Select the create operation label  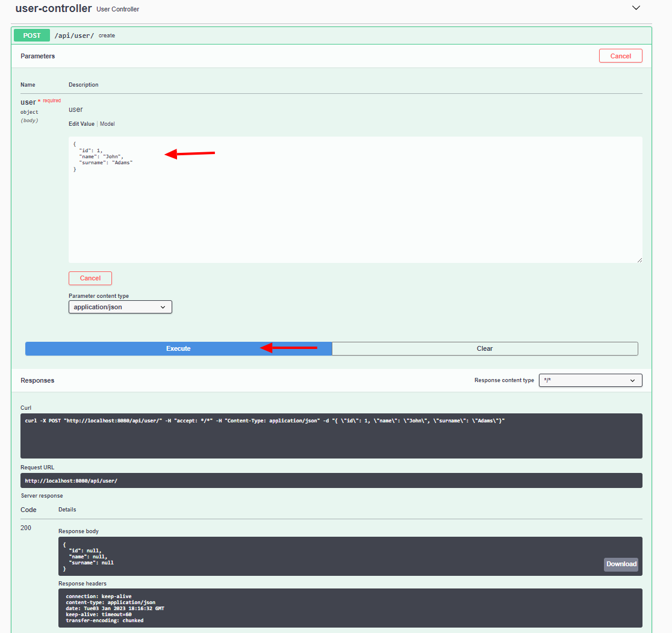coord(107,36)
